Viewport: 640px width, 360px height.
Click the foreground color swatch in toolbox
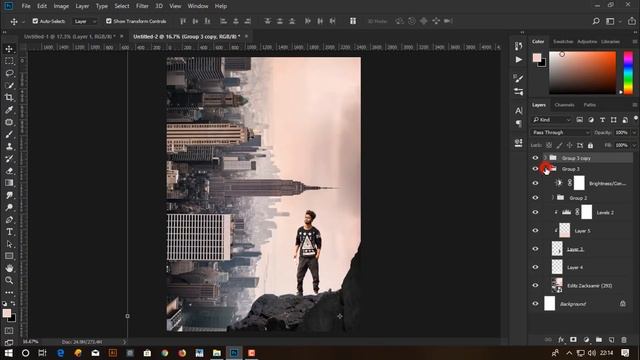[x=7, y=313]
